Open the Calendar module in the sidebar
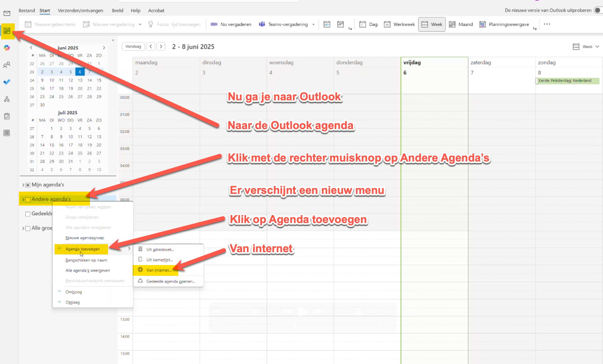The height and width of the screenshot is (364, 603). [x=7, y=31]
